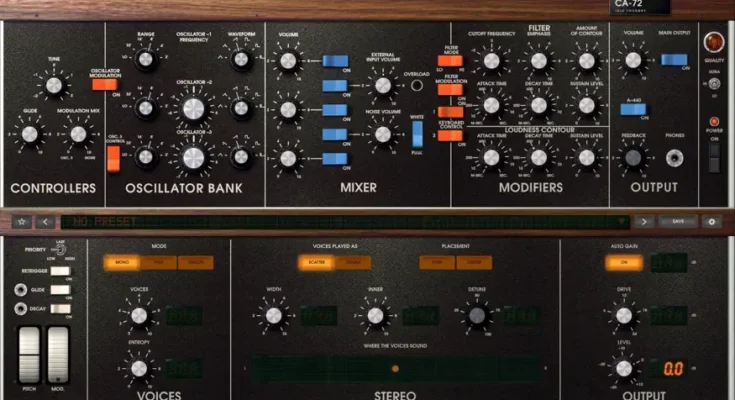The width and height of the screenshot is (735, 400).
Task: Click the Phones headphone jack
Action: pyautogui.click(x=674, y=158)
